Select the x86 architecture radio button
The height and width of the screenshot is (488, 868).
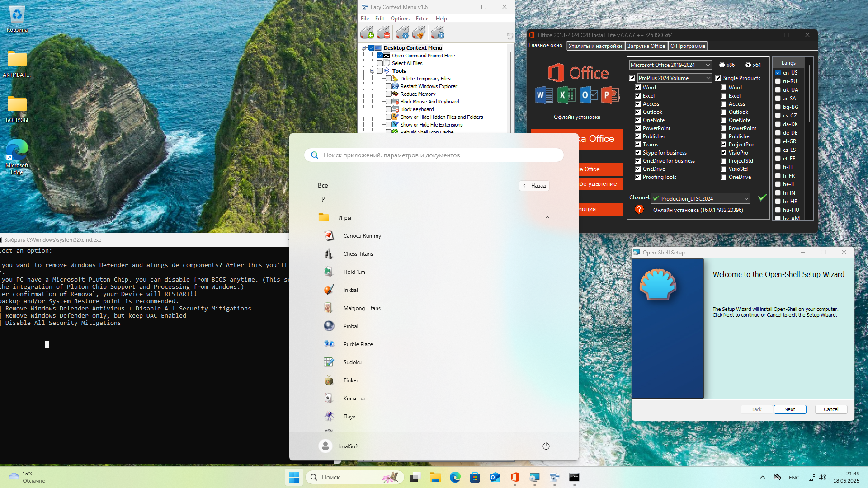click(722, 65)
